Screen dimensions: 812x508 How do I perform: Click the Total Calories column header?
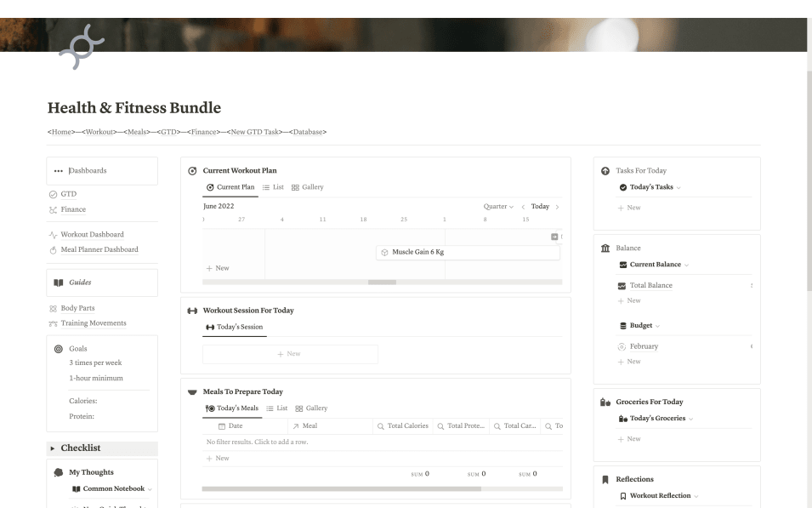tap(403, 426)
